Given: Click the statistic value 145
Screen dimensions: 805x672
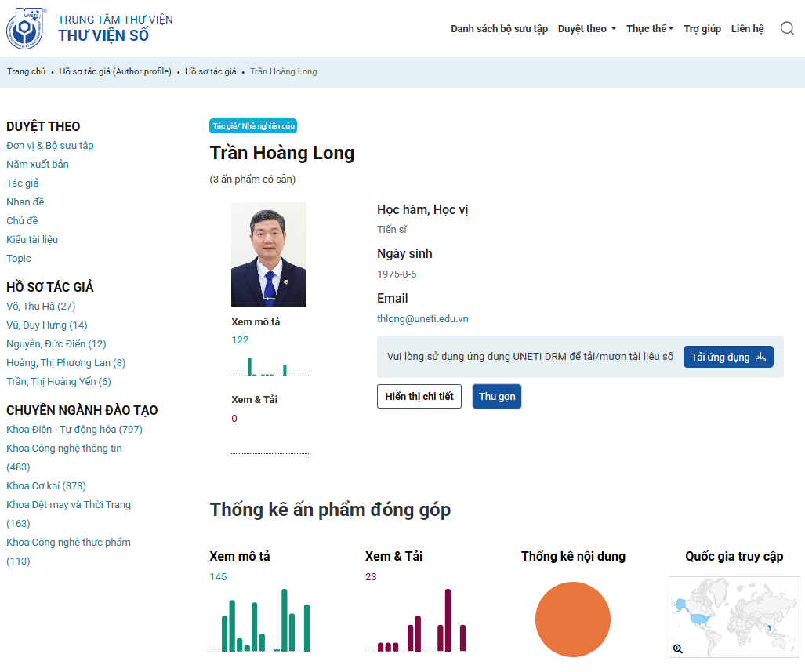Looking at the screenshot, I should pyautogui.click(x=218, y=577).
